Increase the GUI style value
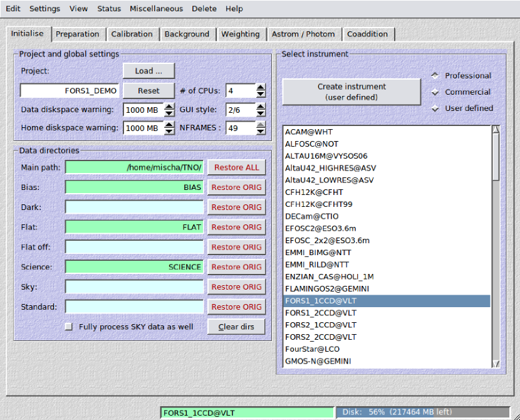520x420 pixels. (261, 106)
